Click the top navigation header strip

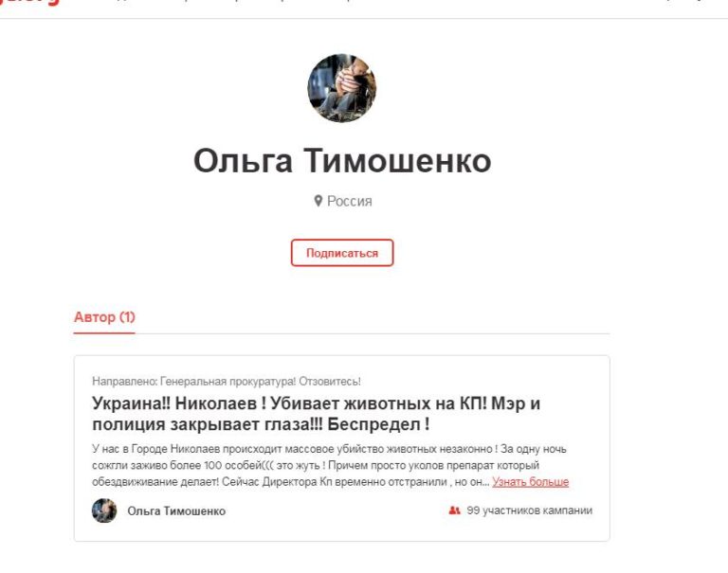click(x=364, y=9)
